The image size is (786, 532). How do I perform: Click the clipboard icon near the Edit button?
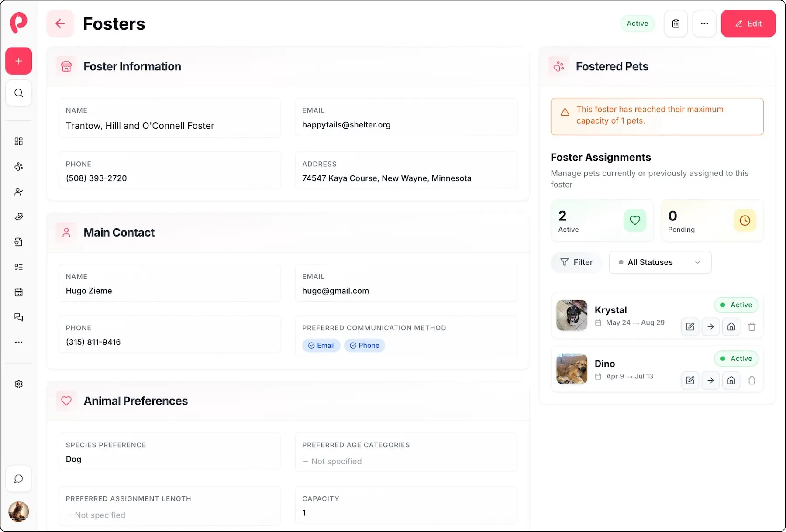tap(676, 24)
